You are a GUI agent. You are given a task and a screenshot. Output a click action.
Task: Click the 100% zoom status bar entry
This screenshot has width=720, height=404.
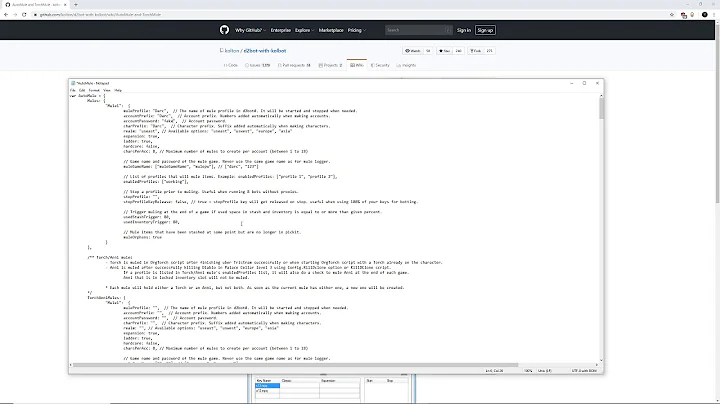pos(529,370)
